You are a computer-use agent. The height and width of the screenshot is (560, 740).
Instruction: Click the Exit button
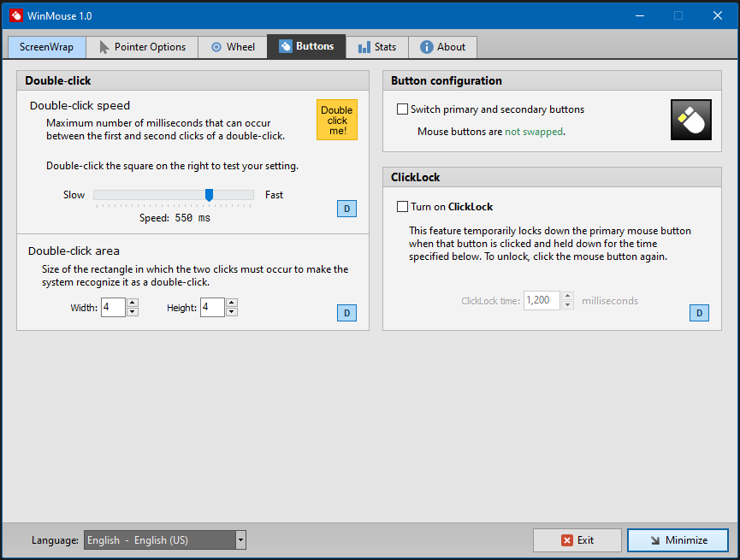coord(577,540)
